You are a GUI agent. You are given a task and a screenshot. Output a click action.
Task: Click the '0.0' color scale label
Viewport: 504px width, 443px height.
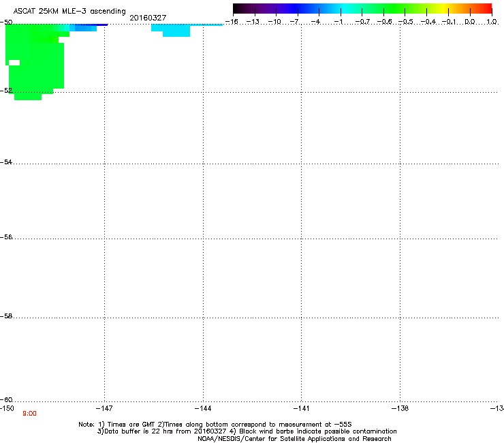[470, 22]
